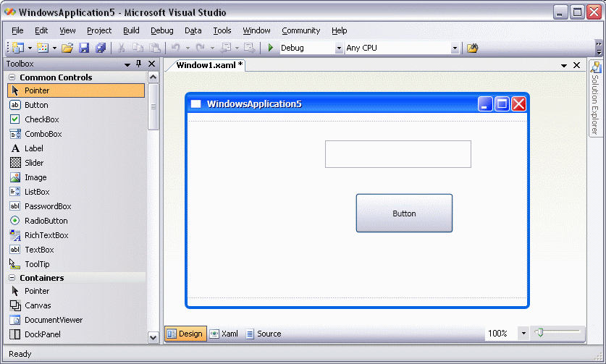
Task: Select the Canvas container in Toolbox
Action: [76, 305]
